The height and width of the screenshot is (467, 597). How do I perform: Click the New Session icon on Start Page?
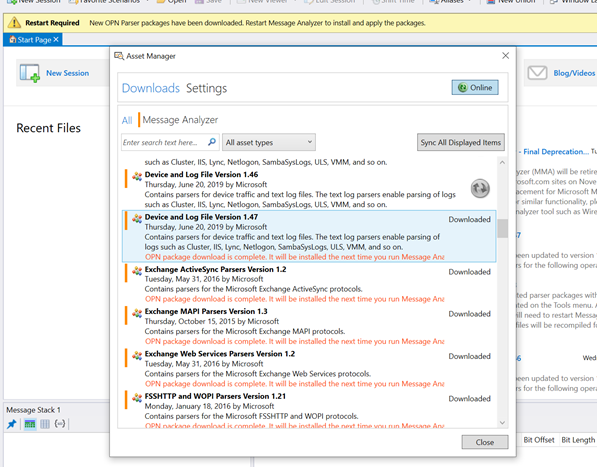click(30, 73)
